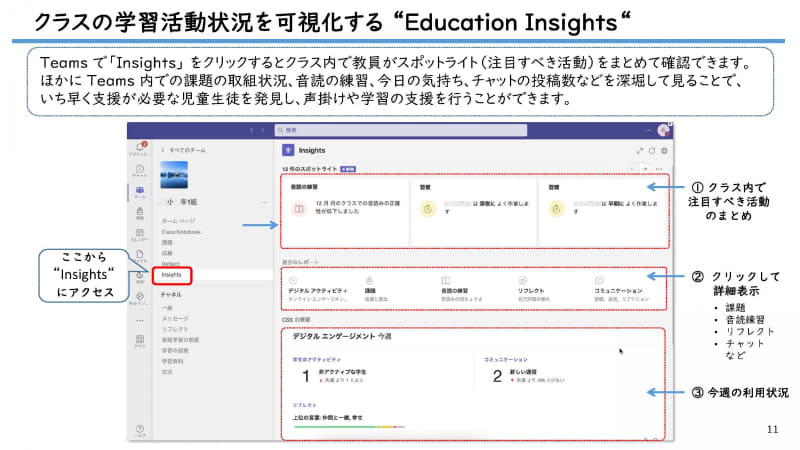Image resolution: width=800 pixels, height=450 pixels.
Task: Open the 学習資料 channel
Action: point(172,361)
